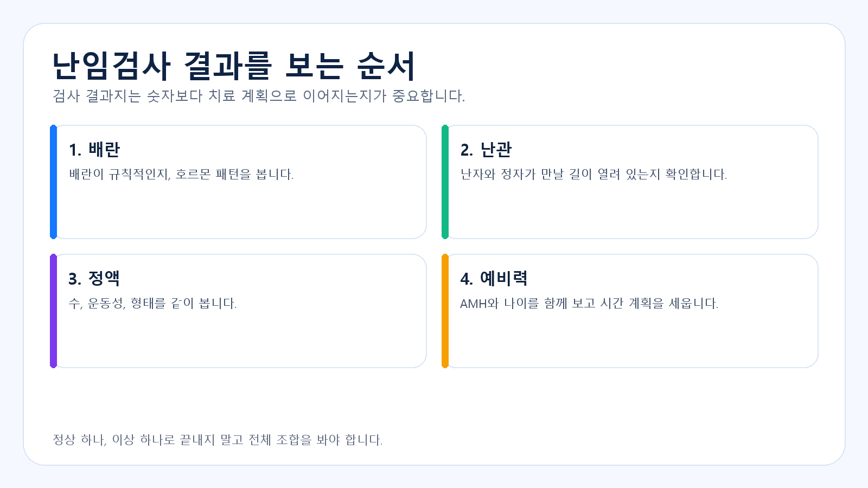
Task: Click the 4. 예비력 card heading
Action: (x=494, y=279)
